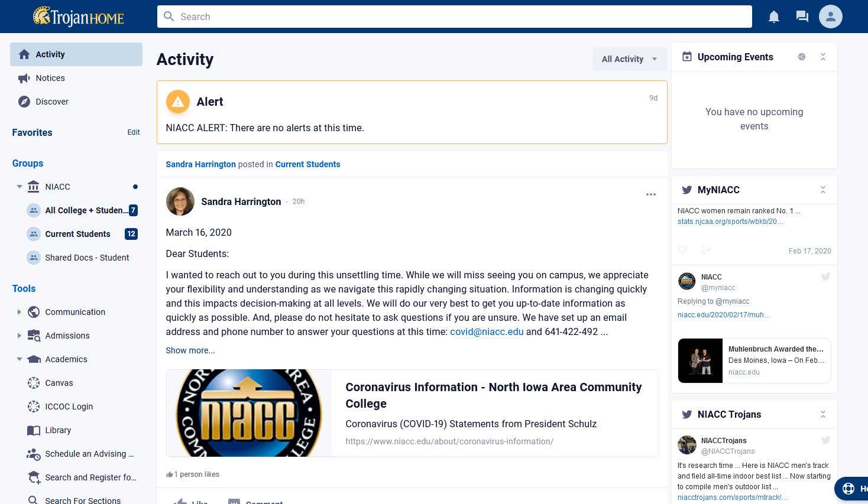Click the Discover compass icon
This screenshot has height=504, width=868.
click(24, 102)
